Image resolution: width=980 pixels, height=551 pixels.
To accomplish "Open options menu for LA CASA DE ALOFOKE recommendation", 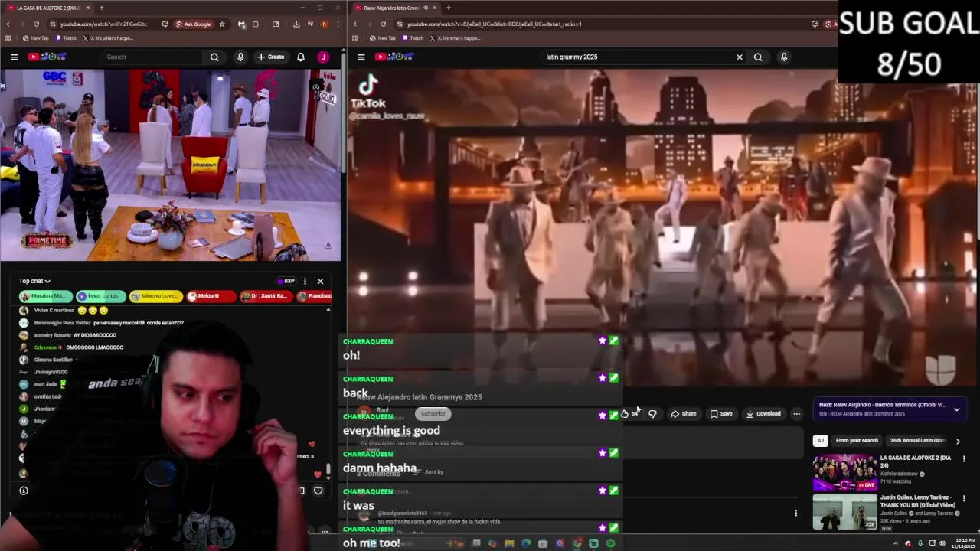I will point(964,459).
